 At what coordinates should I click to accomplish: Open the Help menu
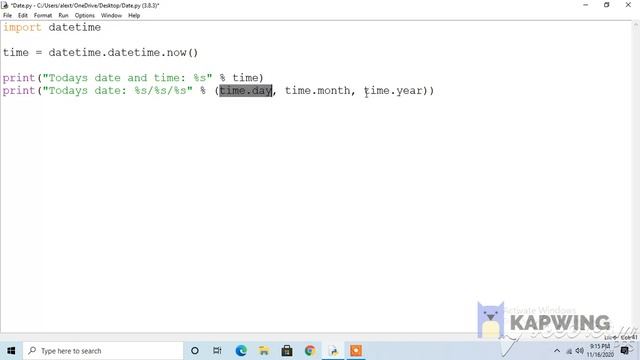134,16
